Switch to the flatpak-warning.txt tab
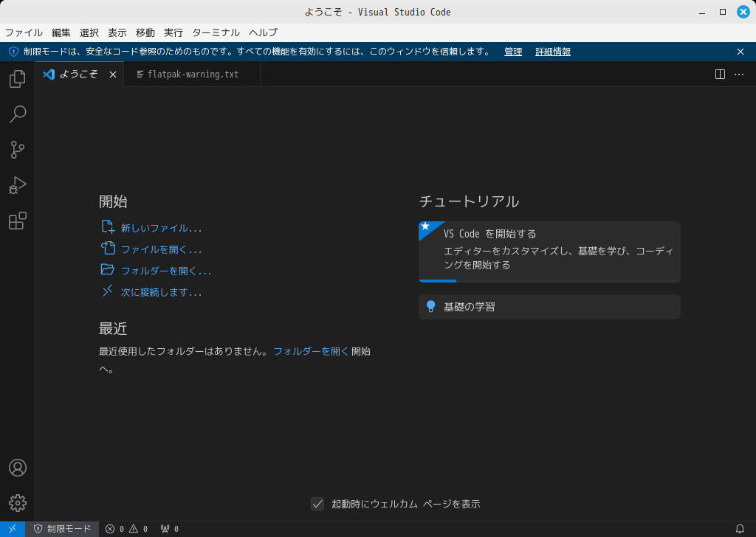 [192, 75]
